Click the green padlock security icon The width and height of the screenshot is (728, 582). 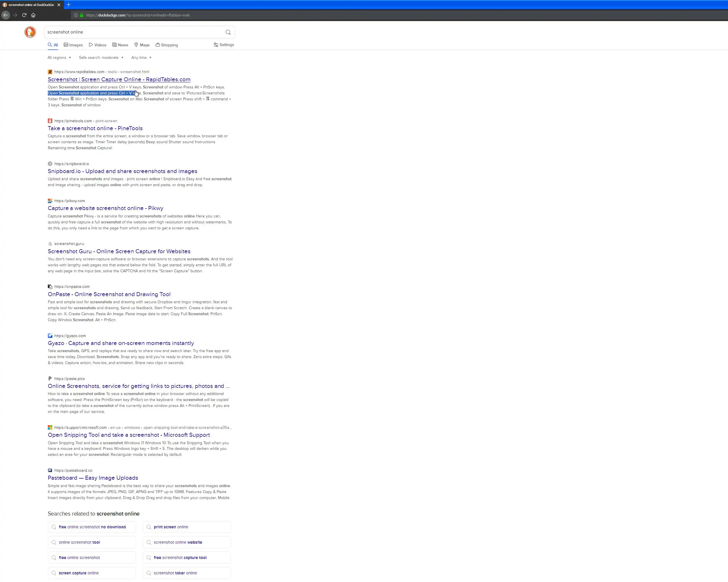[82, 15]
